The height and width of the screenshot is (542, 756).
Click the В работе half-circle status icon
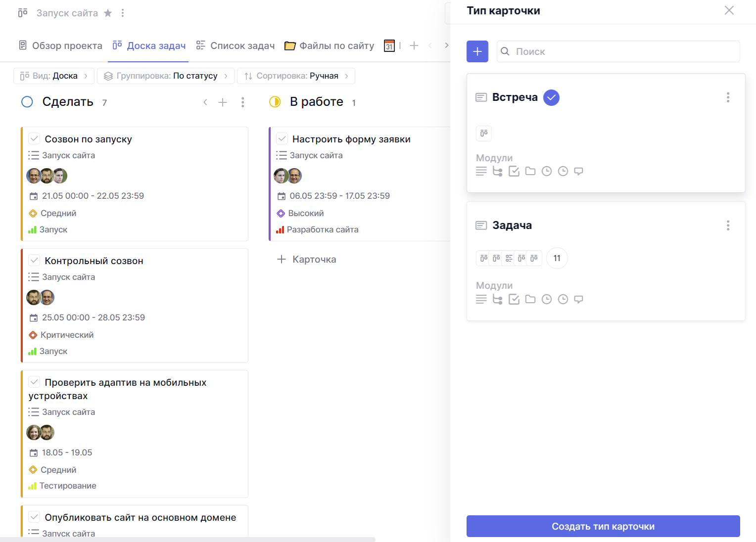click(x=275, y=102)
